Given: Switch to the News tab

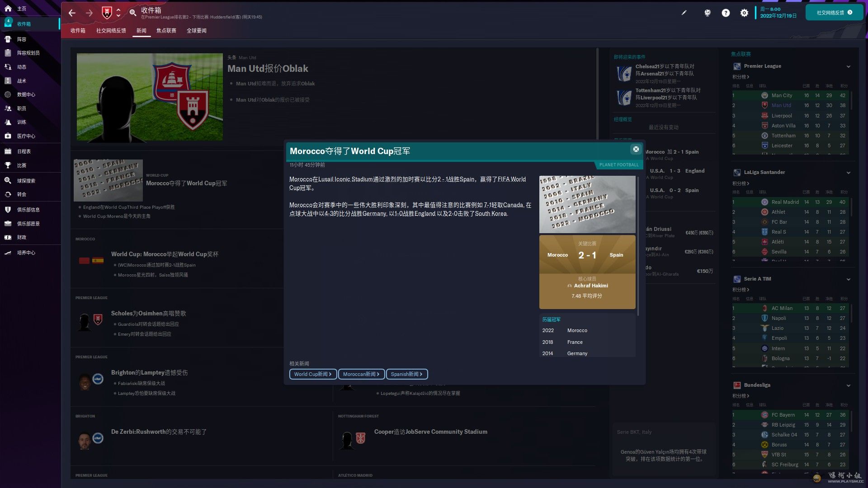Looking at the screenshot, I should click(142, 31).
